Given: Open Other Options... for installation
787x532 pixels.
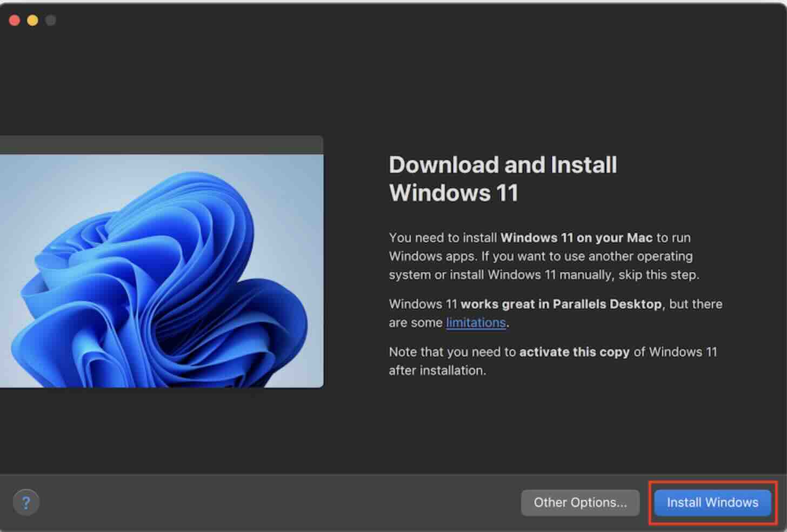Looking at the screenshot, I should coord(580,502).
